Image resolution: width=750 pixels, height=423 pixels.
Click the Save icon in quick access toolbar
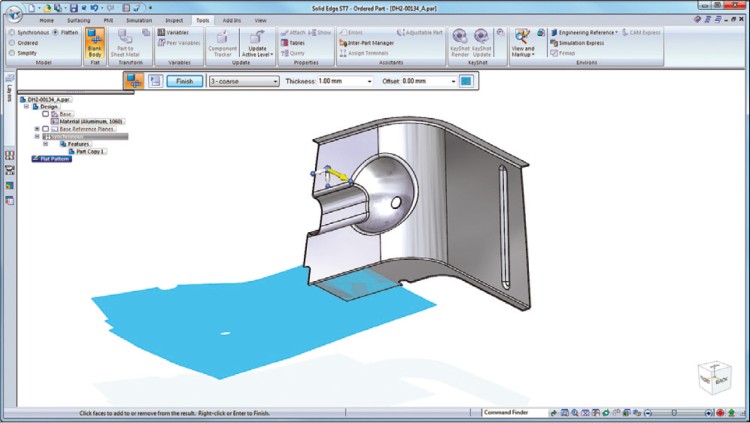pos(73,7)
